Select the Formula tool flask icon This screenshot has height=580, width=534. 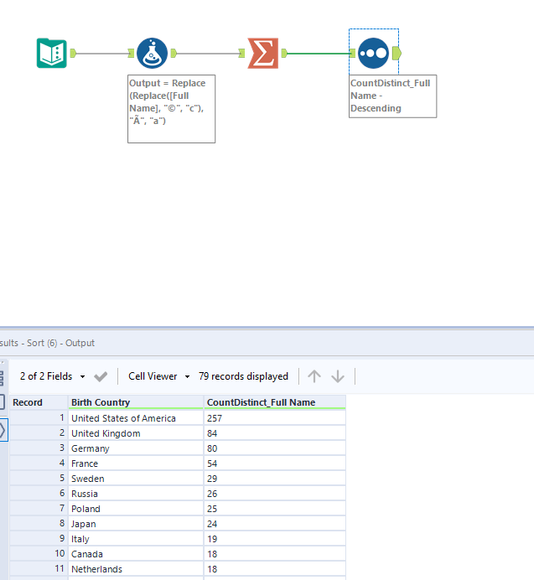(x=152, y=53)
